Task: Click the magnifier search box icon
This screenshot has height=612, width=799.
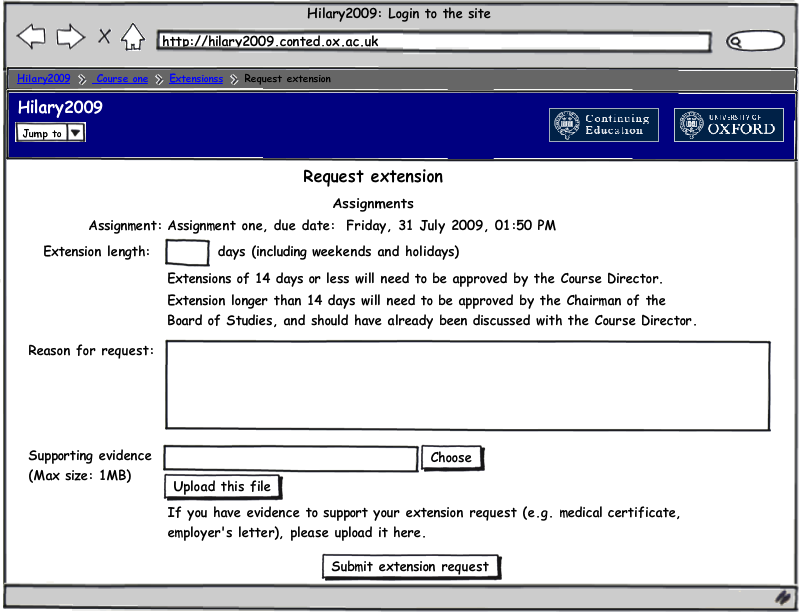Action: pos(753,42)
